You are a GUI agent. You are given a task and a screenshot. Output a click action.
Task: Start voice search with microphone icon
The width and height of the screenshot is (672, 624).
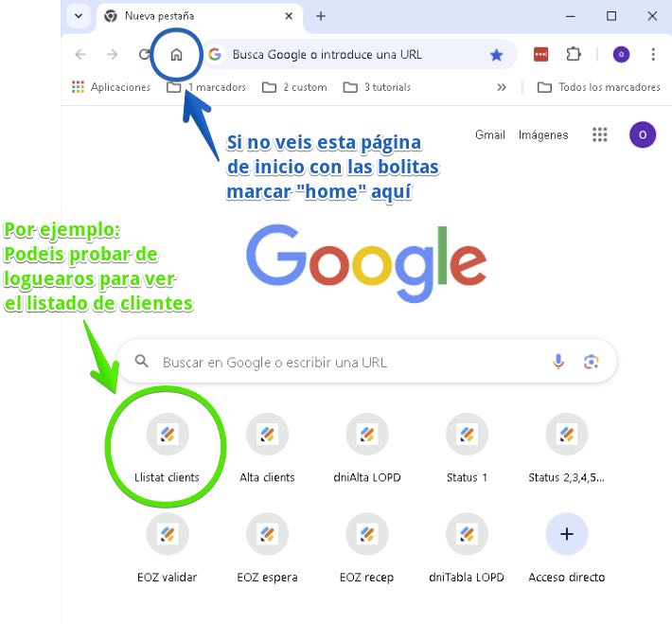[558, 362]
